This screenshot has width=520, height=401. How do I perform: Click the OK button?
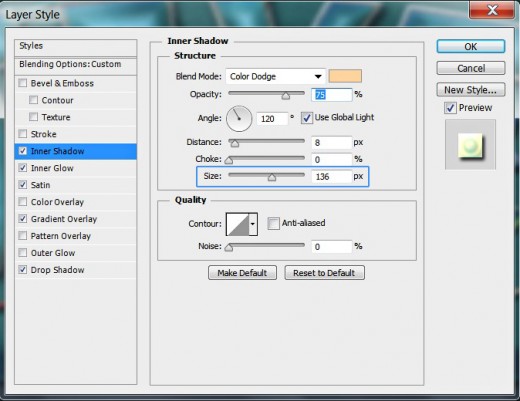tap(471, 47)
